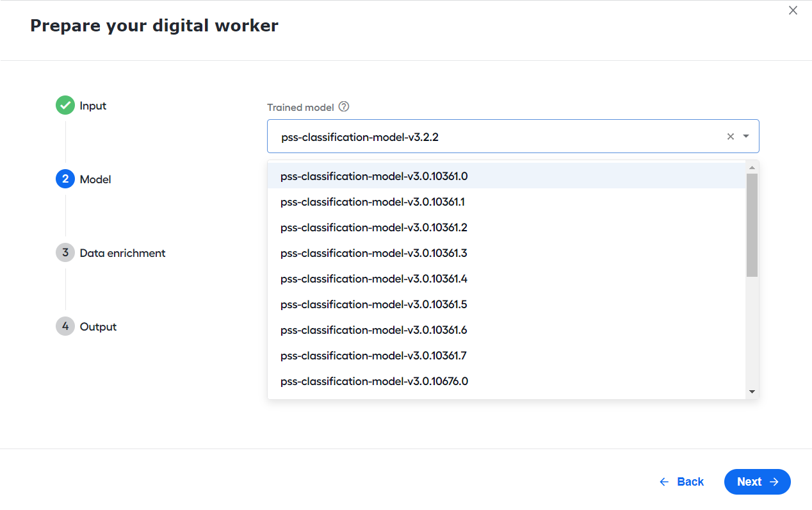
Task: Click the list scroll up arrow
Action: (752, 168)
